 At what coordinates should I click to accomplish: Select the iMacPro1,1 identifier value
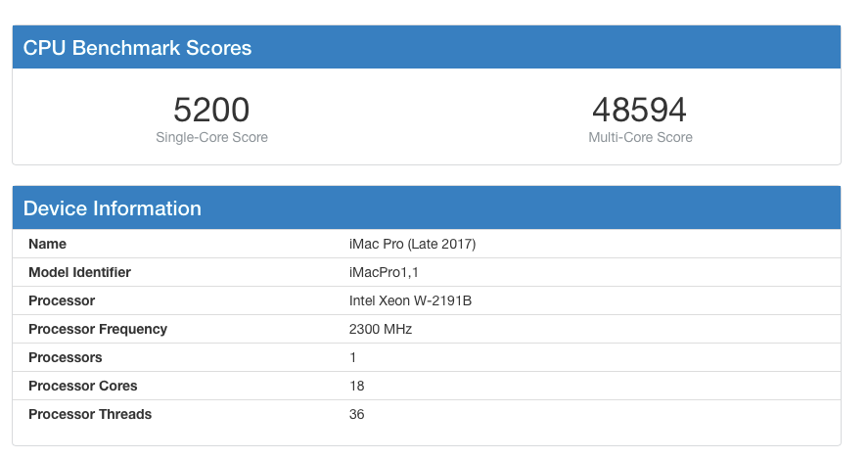pyautogui.click(x=384, y=272)
